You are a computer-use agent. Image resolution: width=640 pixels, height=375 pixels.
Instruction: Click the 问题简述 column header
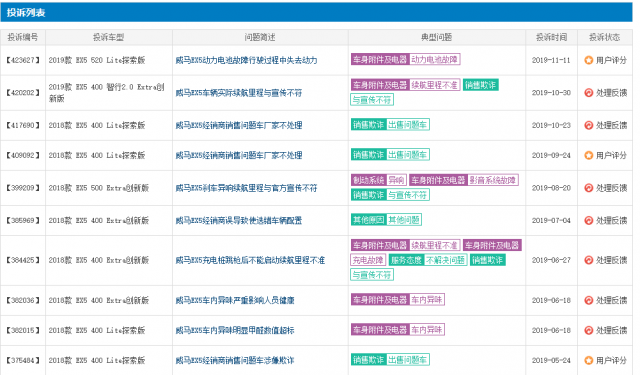tap(260, 37)
